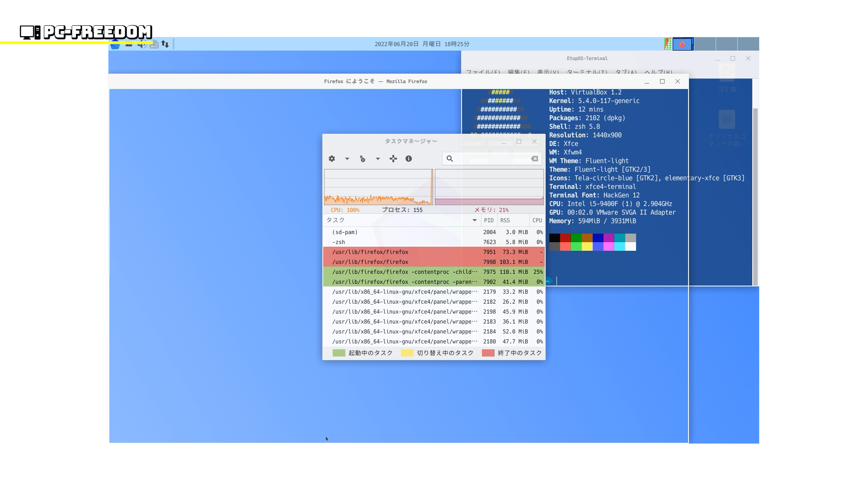Screen dimensions: 868x488
Task: Select firefox -contentproc process PID 7975
Action: point(407,272)
